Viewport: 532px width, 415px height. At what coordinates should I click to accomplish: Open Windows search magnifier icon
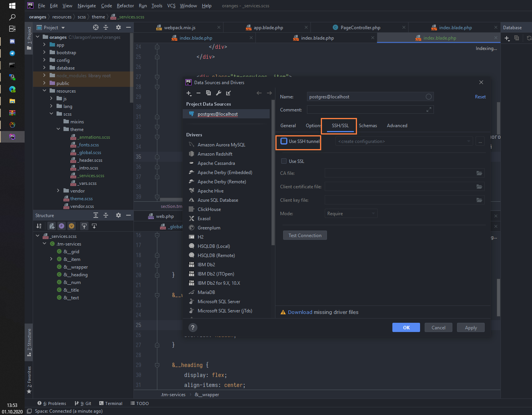(x=12, y=17)
